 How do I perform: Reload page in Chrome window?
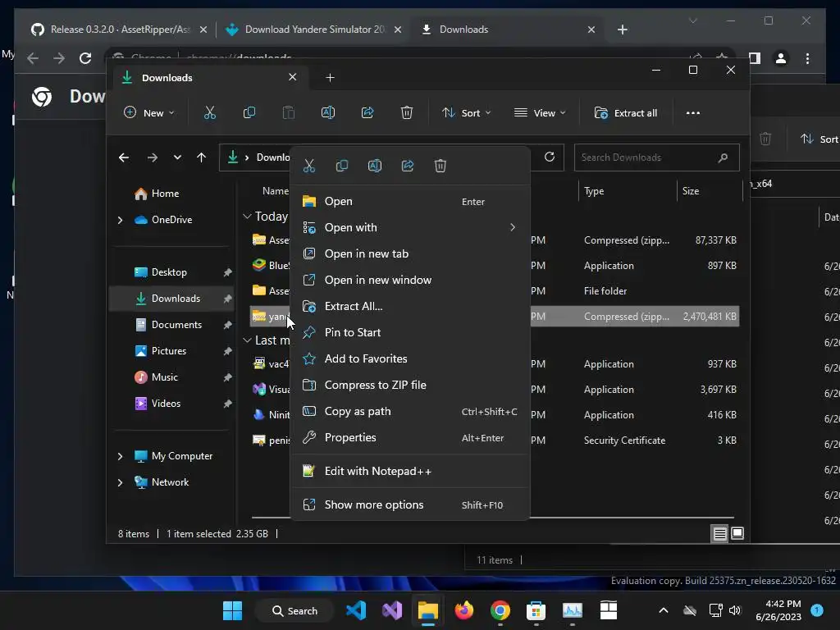pos(85,58)
